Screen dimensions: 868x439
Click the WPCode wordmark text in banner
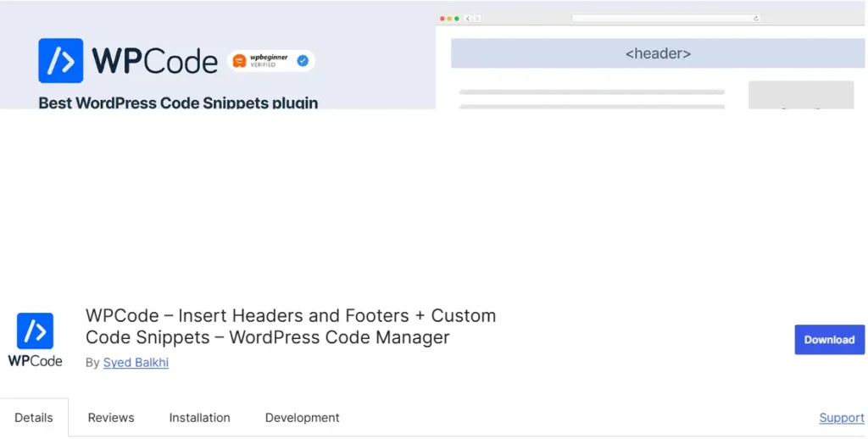pos(154,61)
